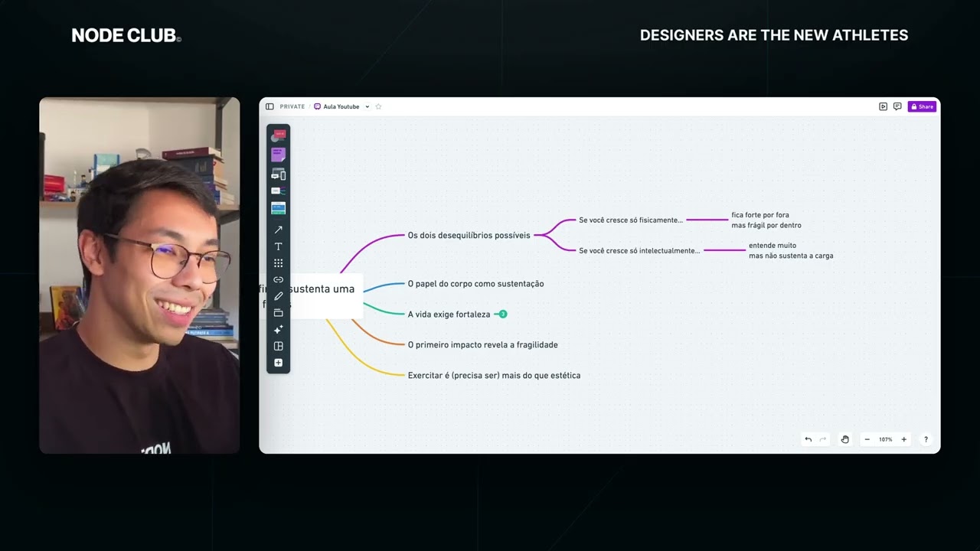Image resolution: width=980 pixels, height=551 pixels.
Task: Select the Hand pan tool
Action: click(845, 439)
